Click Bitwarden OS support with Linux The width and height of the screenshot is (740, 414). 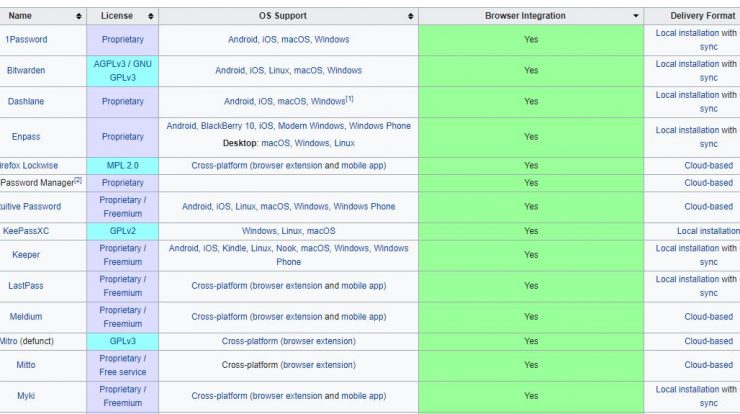click(289, 70)
